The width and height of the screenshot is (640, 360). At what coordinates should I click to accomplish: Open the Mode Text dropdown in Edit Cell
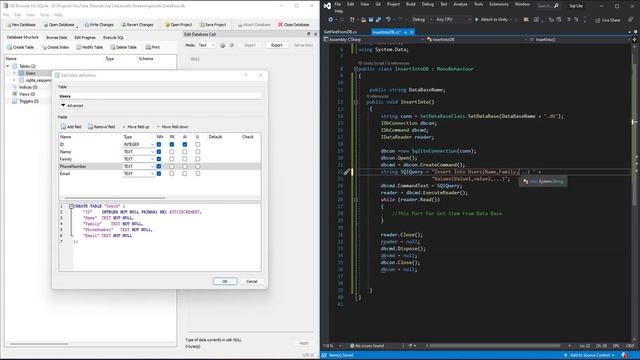[207, 45]
